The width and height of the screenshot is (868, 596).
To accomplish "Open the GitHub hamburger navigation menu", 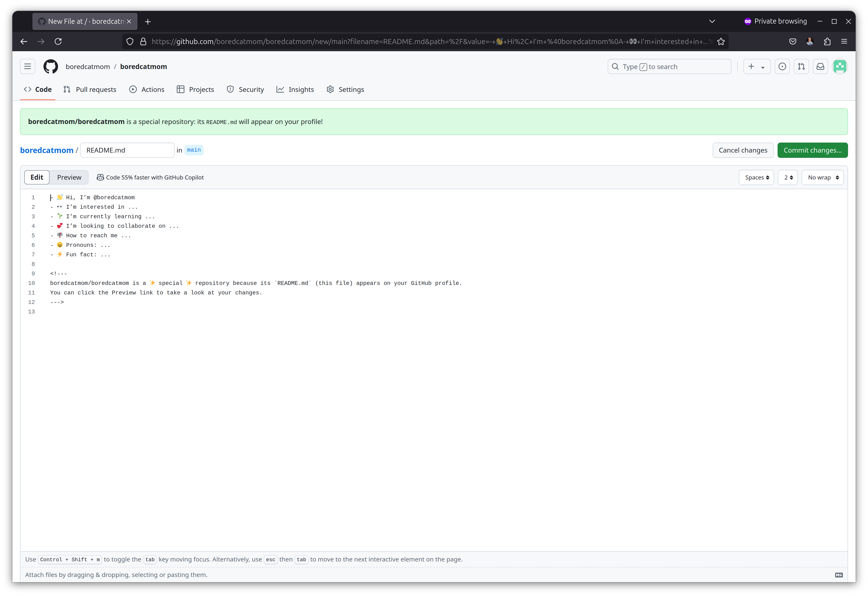I will (27, 66).
